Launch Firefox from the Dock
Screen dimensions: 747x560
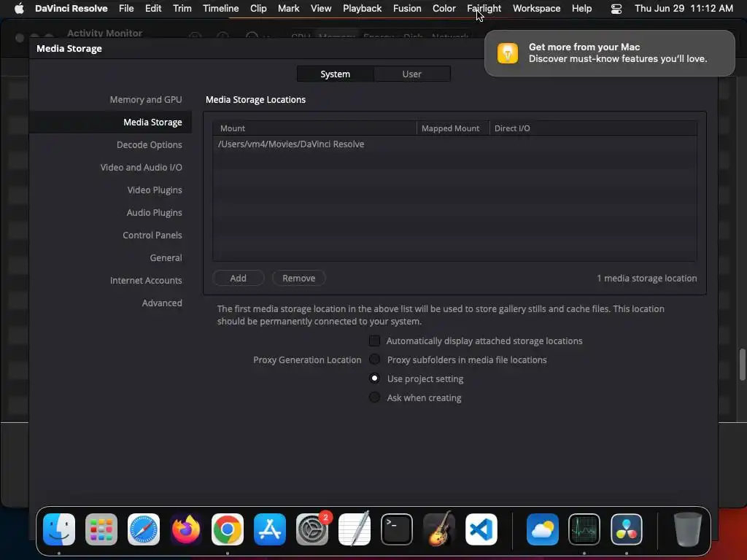(x=185, y=529)
